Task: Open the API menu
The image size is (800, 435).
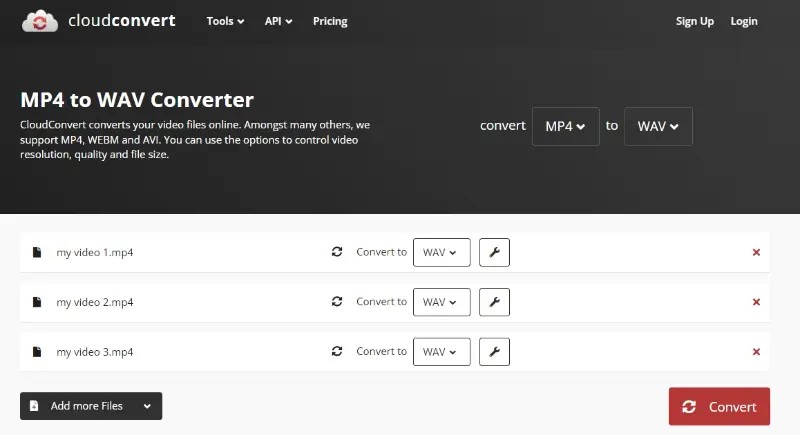Action: 278,21
